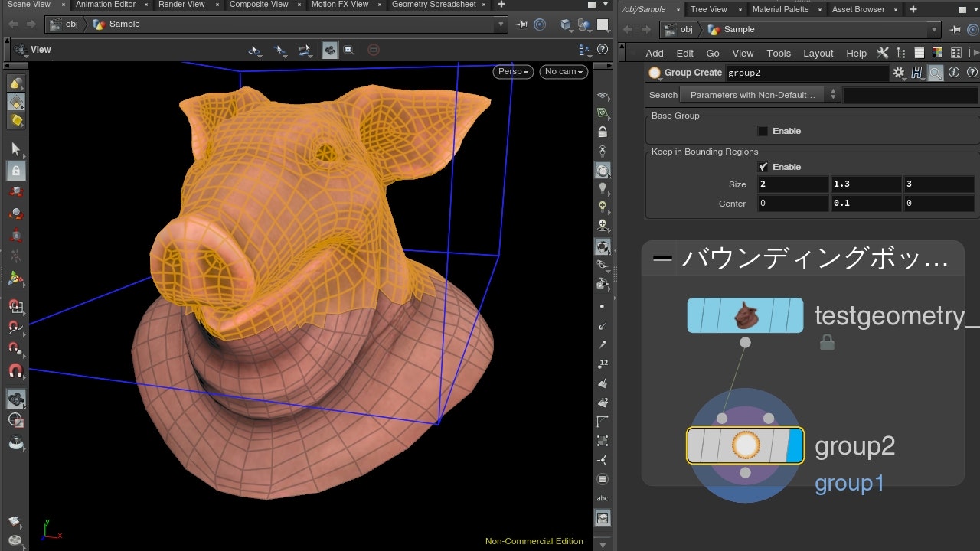Screen dimensions: 980x551
Task: Click the testgeometry pig head node
Action: point(745,315)
